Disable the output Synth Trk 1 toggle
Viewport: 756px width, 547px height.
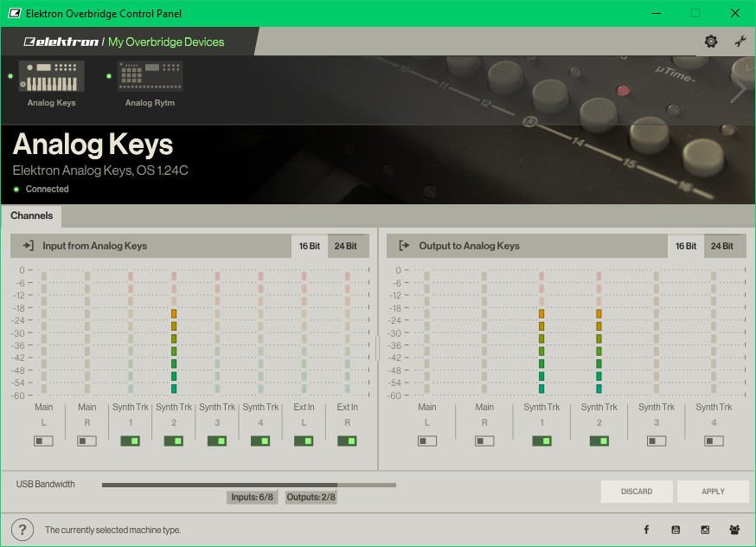pos(541,441)
